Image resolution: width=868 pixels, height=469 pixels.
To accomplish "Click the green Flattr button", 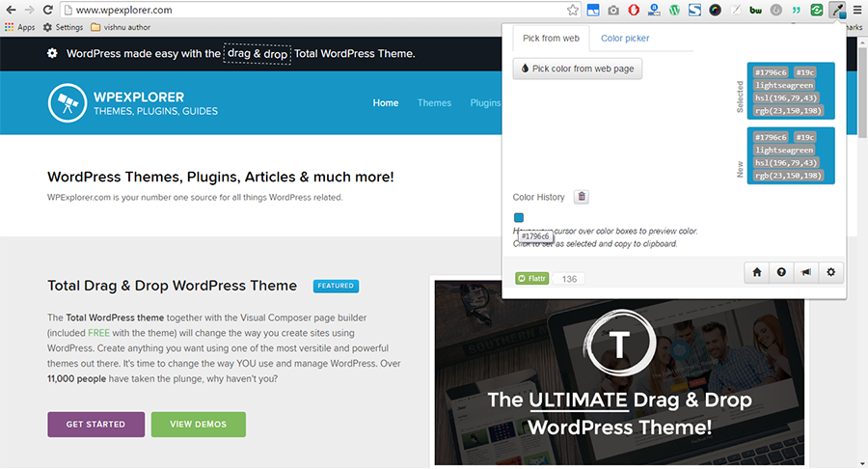I will pos(532,279).
